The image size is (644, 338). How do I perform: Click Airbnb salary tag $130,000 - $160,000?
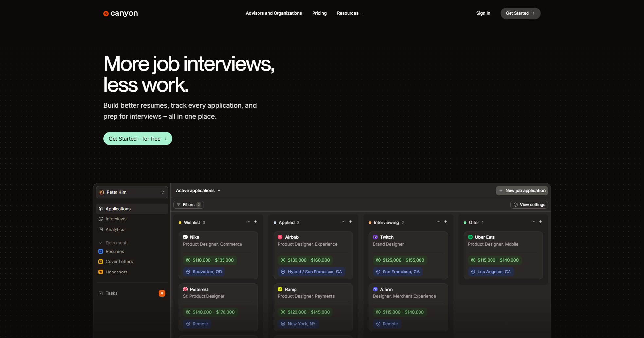[x=305, y=260]
